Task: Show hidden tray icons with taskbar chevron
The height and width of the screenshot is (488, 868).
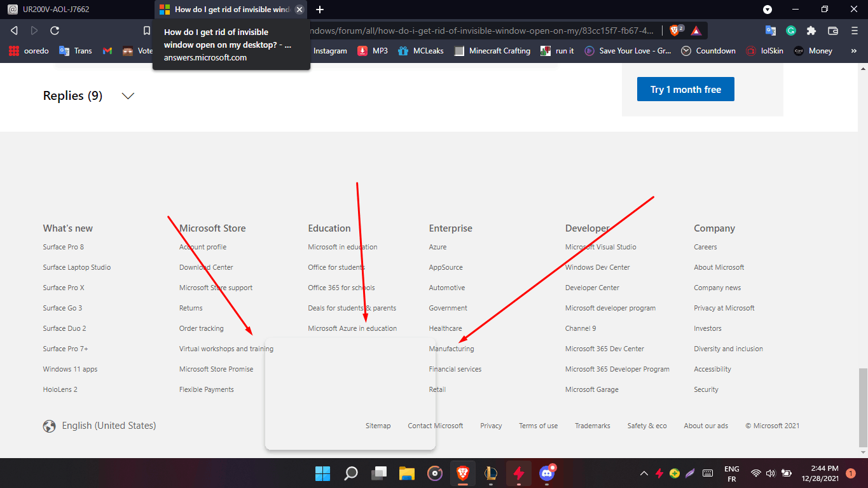Action: tap(644, 473)
